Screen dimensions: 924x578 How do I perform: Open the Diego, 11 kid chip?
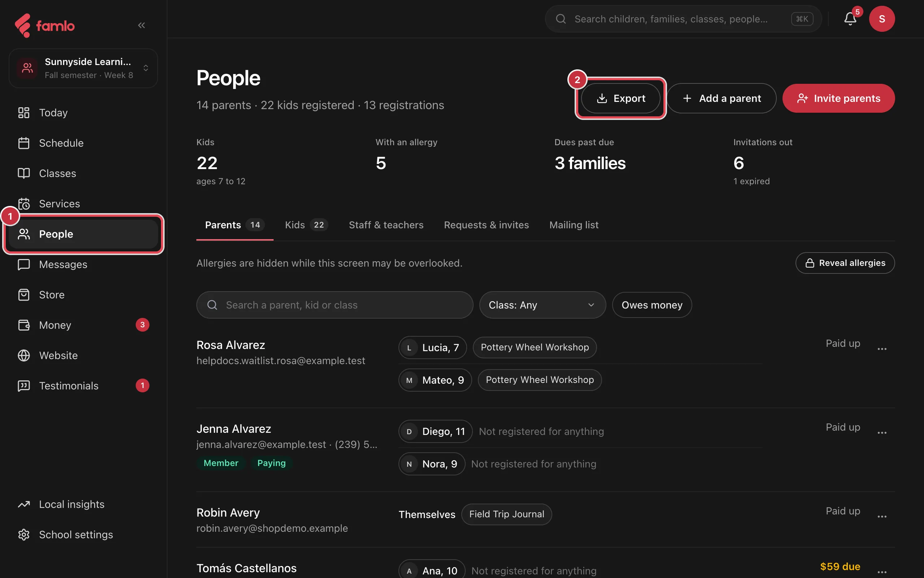click(435, 431)
